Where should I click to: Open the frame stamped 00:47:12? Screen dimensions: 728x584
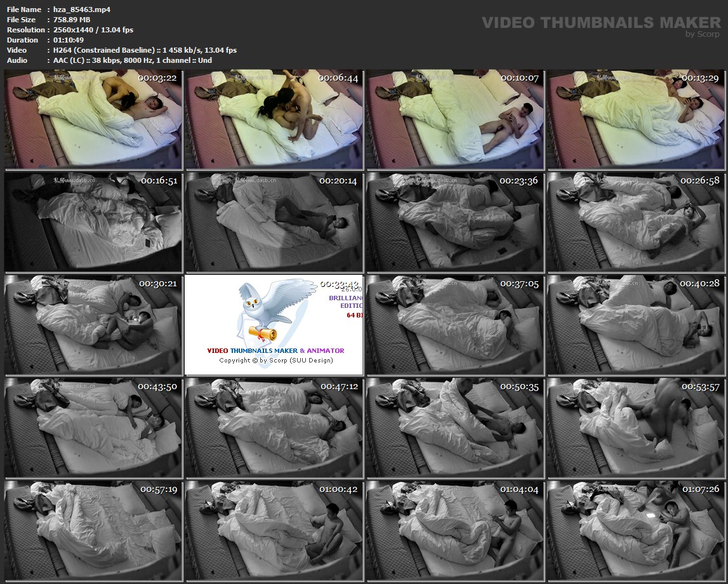[x=274, y=428]
